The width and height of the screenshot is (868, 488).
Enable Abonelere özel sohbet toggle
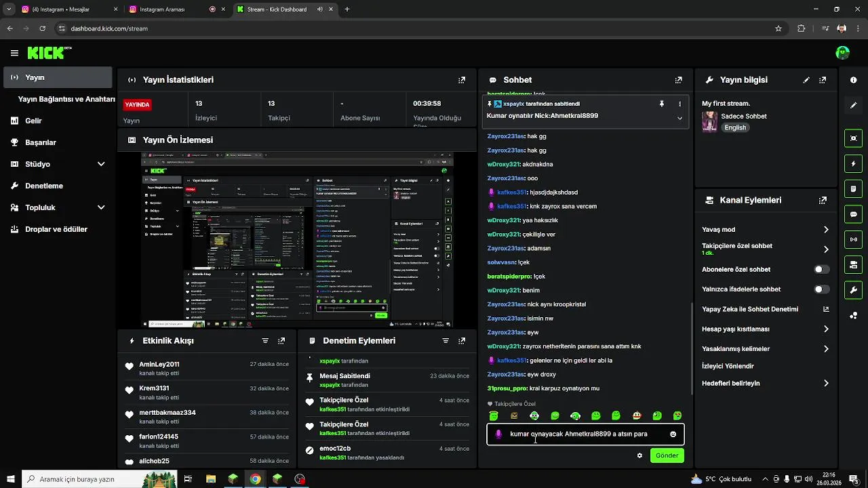click(x=821, y=269)
